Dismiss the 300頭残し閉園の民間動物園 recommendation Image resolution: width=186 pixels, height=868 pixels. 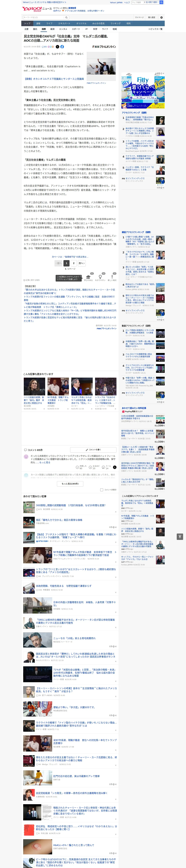(116, 512)
